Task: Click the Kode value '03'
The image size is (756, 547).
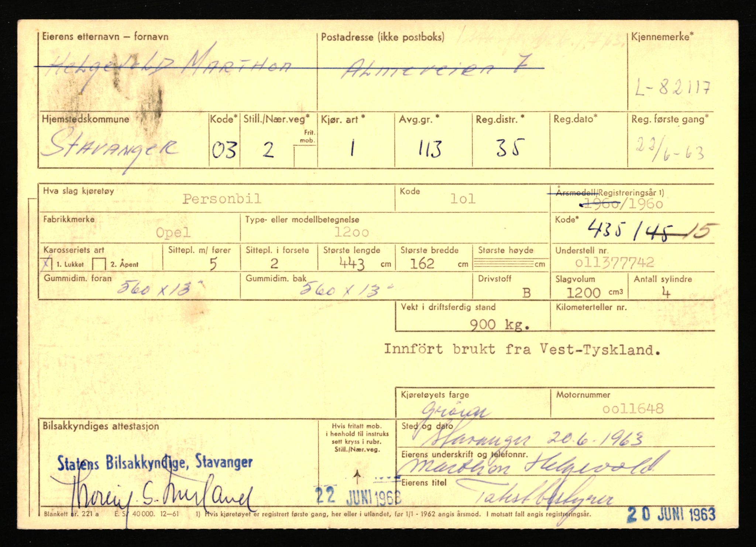Action: click(x=224, y=150)
